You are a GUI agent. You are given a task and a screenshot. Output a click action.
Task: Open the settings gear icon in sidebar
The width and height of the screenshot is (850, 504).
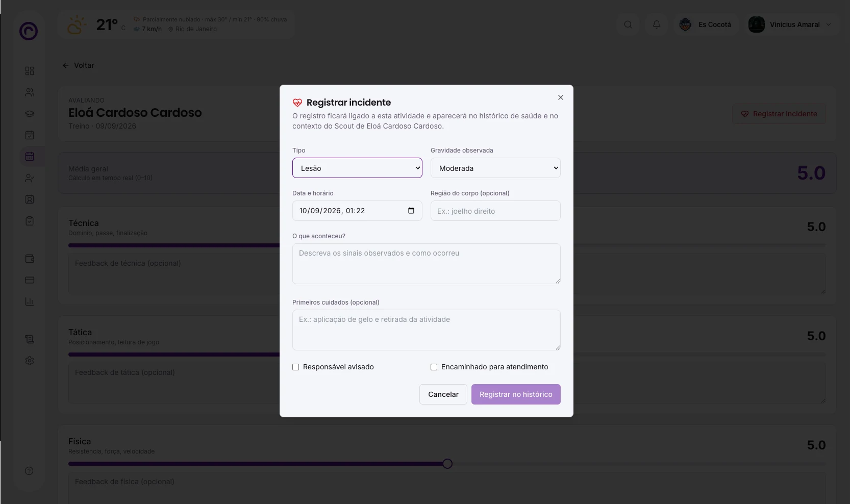pyautogui.click(x=30, y=361)
